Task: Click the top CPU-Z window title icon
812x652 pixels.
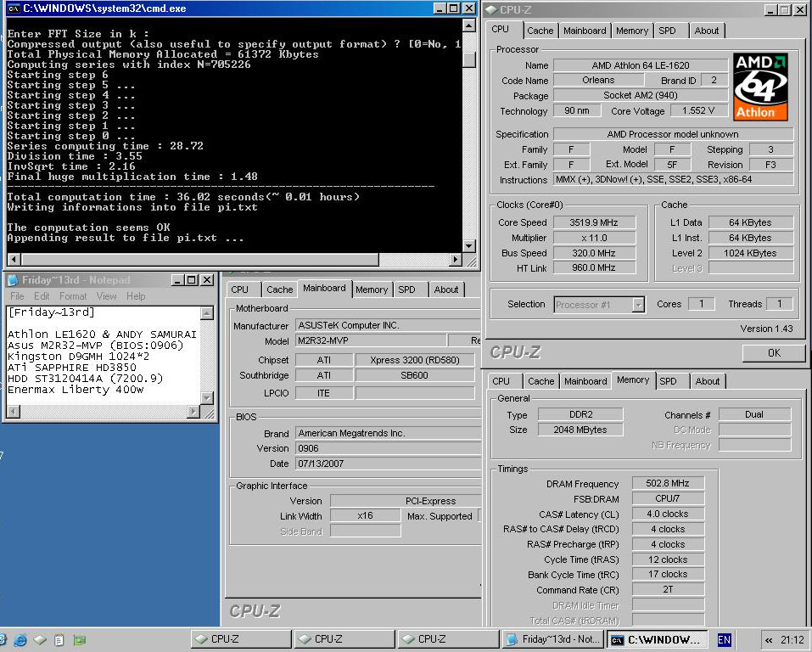Action: [x=491, y=10]
